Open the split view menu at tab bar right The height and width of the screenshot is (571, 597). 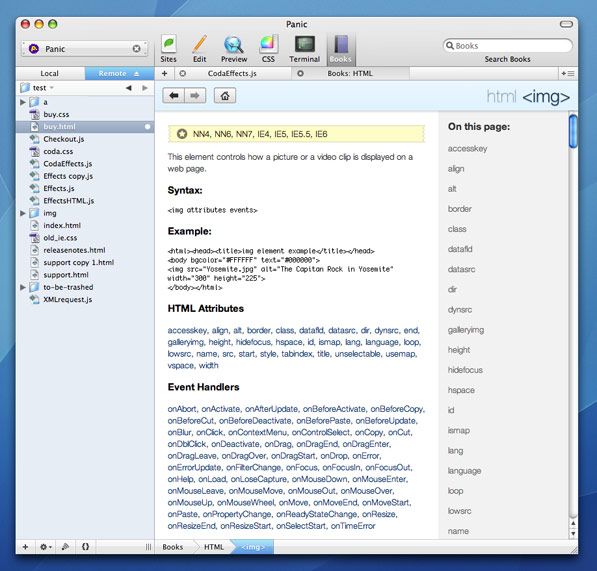pos(568,73)
